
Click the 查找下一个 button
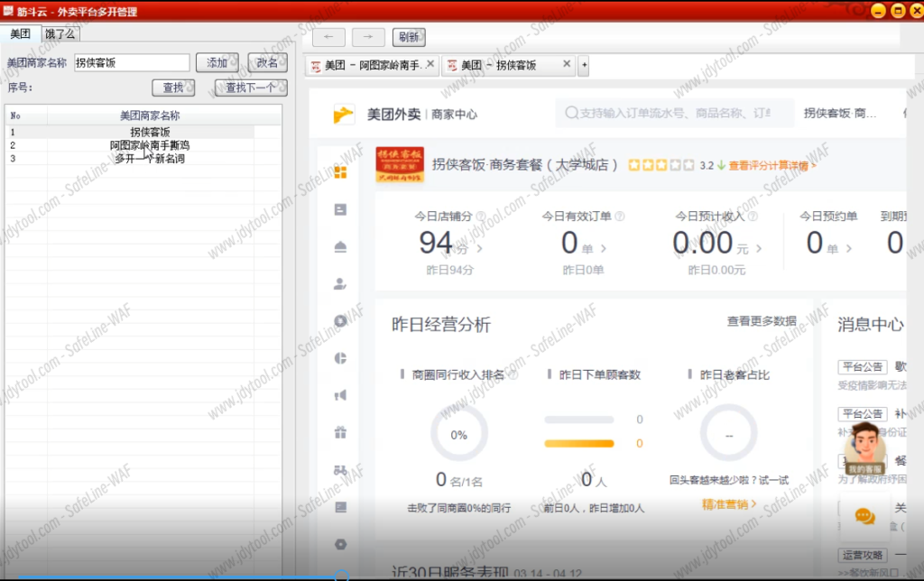tap(251, 88)
